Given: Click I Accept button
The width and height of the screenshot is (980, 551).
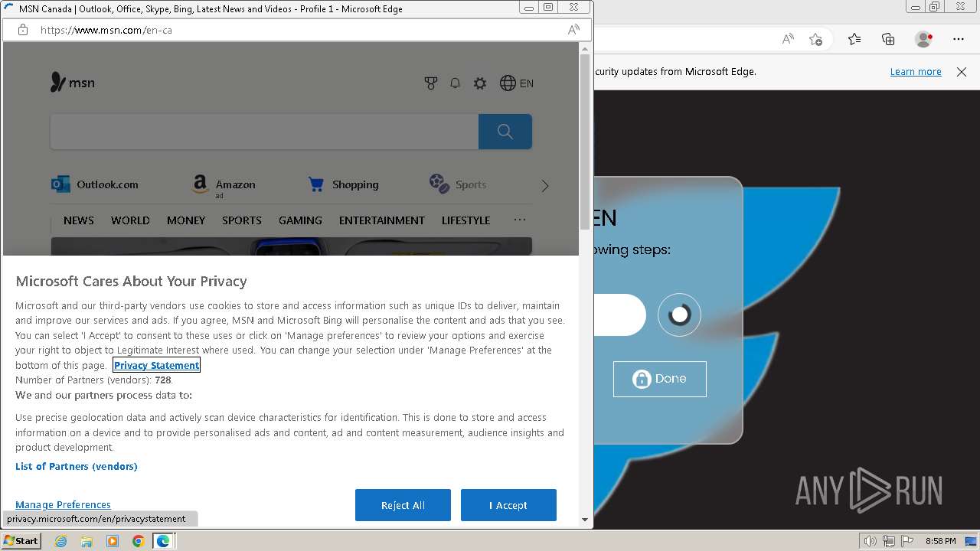Looking at the screenshot, I should [x=508, y=505].
